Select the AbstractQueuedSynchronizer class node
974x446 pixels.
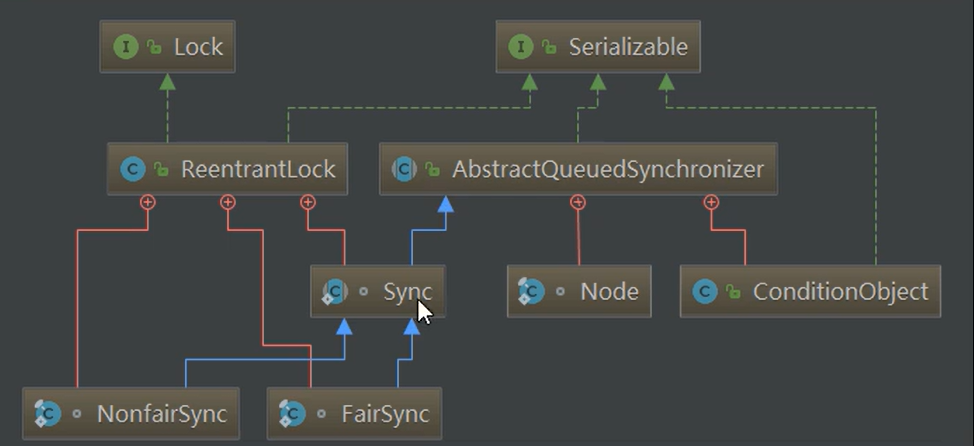tap(578, 169)
